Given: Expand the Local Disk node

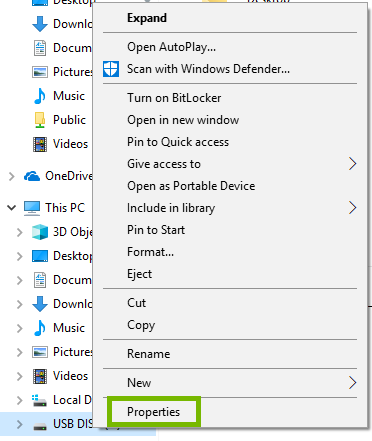Looking at the screenshot, I should click(x=20, y=400).
